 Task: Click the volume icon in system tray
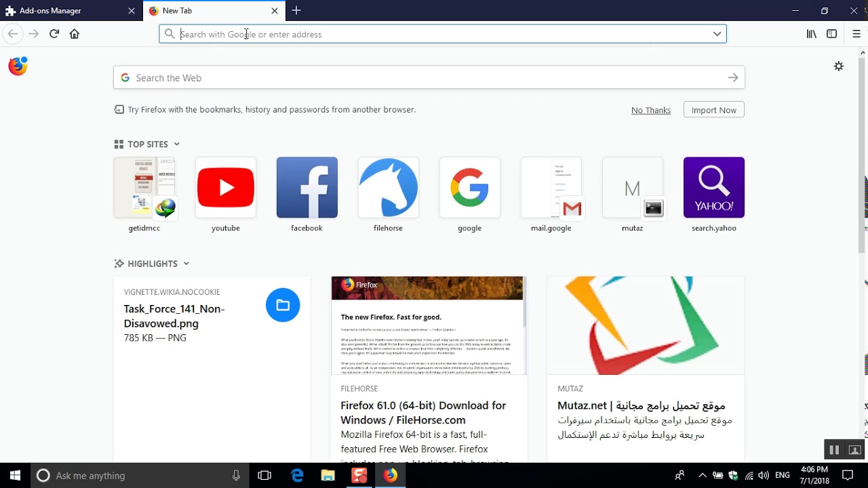coord(764,475)
